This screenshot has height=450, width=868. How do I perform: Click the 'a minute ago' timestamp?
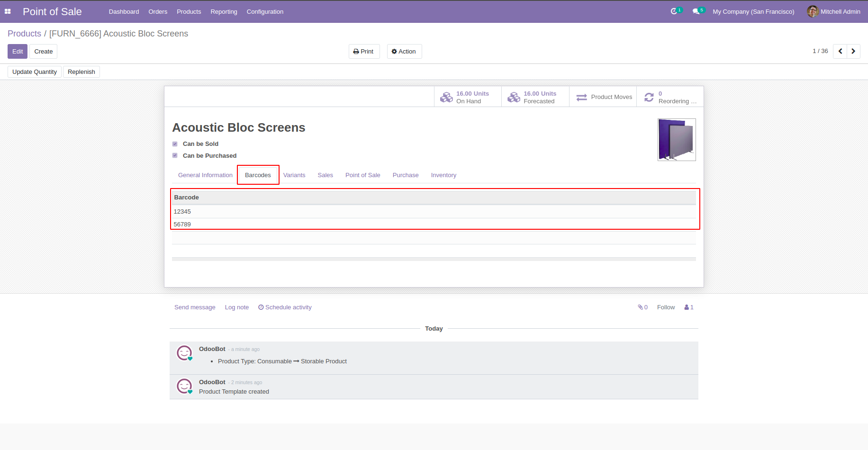pyautogui.click(x=245, y=350)
